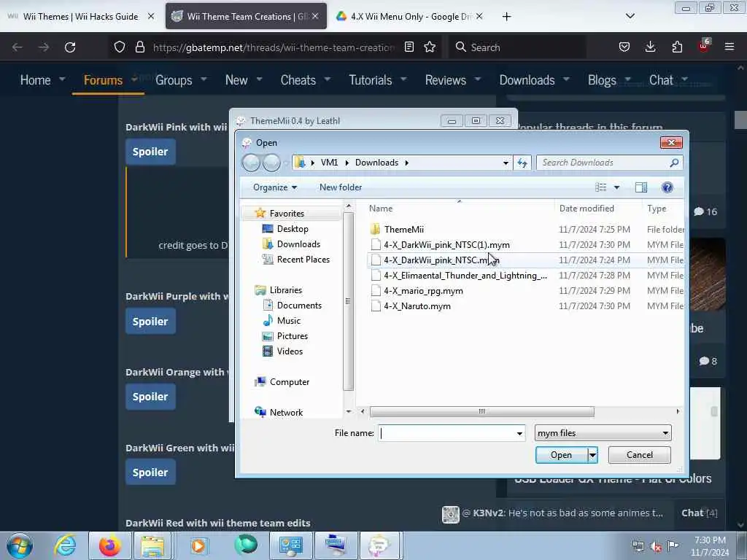The height and width of the screenshot is (560, 747).
Task: Select 4-X_mario_rpg.mym file
Action: (423, 291)
